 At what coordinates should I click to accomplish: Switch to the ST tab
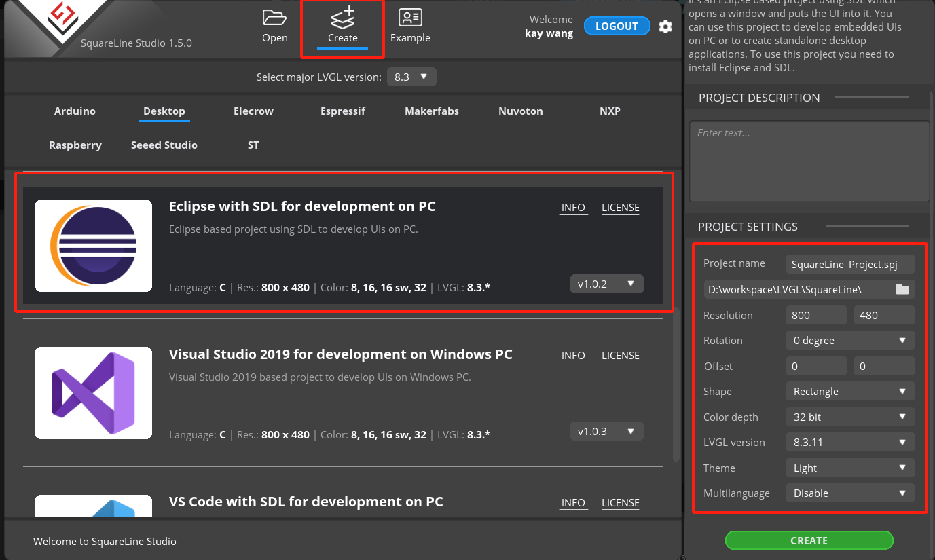coord(253,145)
